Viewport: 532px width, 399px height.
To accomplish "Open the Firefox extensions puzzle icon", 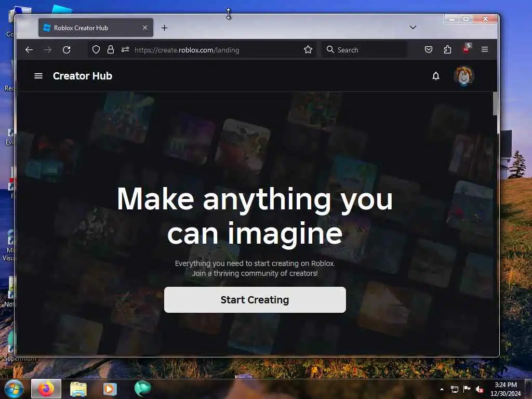I will (x=447, y=49).
